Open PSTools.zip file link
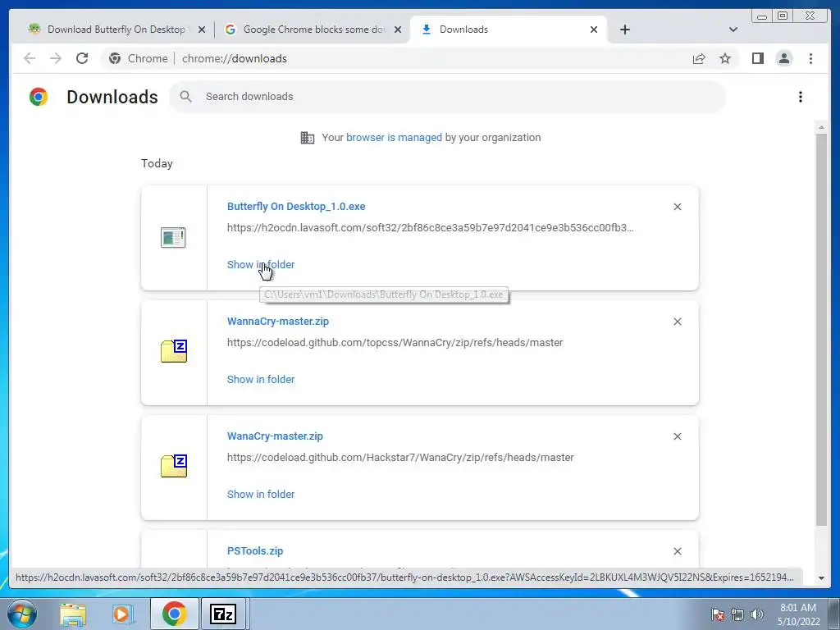 (x=255, y=551)
